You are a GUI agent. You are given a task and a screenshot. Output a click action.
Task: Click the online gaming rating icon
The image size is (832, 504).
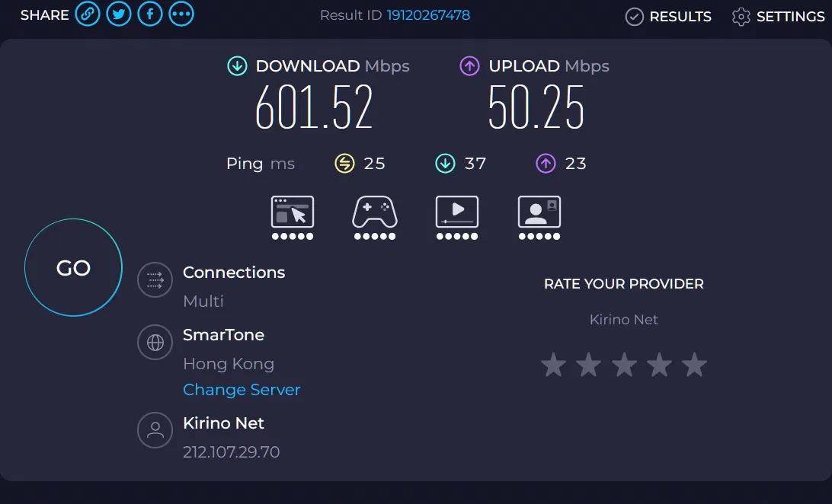click(374, 212)
